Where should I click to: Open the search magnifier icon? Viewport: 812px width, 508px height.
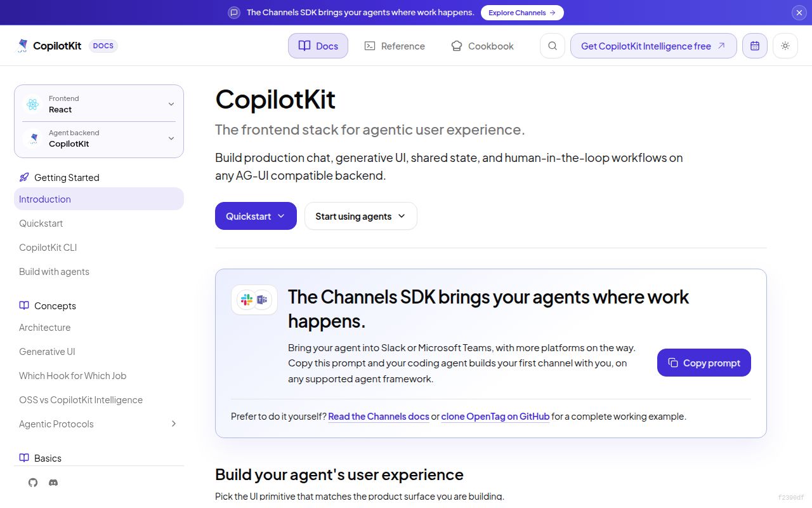(x=553, y=46)
